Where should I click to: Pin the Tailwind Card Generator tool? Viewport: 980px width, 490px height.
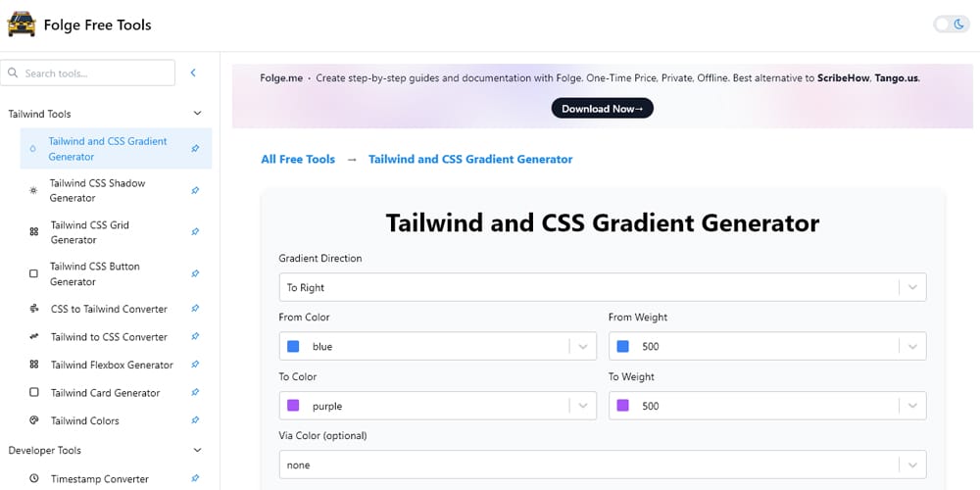pyautogui.click(x=195, y=393)
